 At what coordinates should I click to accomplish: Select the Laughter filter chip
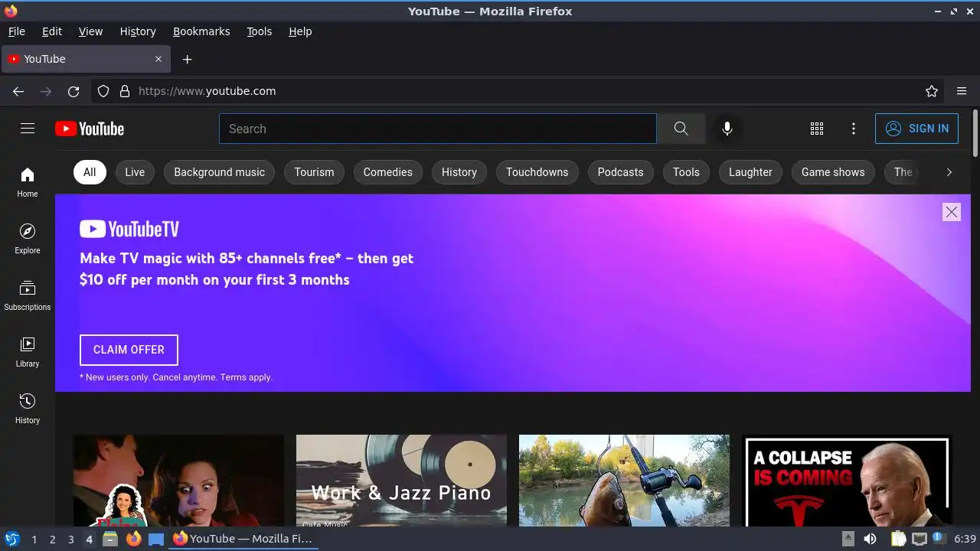pos(750,172)
